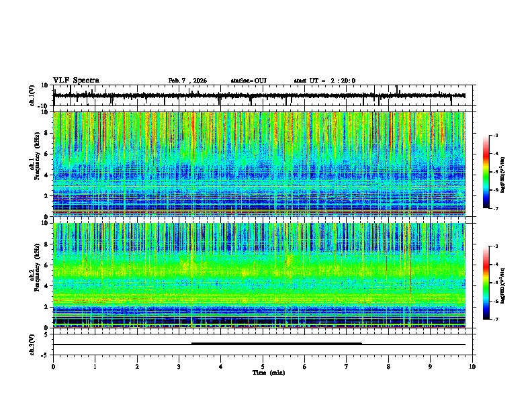532x411 pixels.
Task: Click inside the ch.2 spectrogram image
Action: (259, 275)
